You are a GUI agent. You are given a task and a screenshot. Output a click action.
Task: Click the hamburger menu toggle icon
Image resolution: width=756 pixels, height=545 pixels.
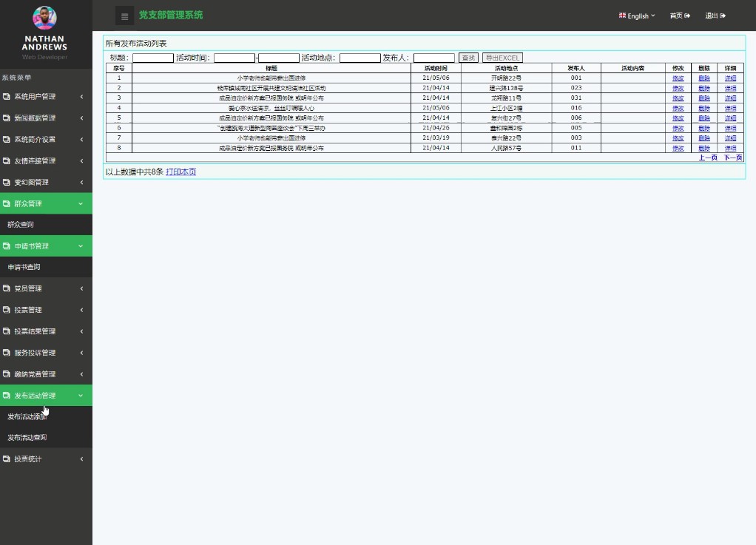tap(124, 16)
